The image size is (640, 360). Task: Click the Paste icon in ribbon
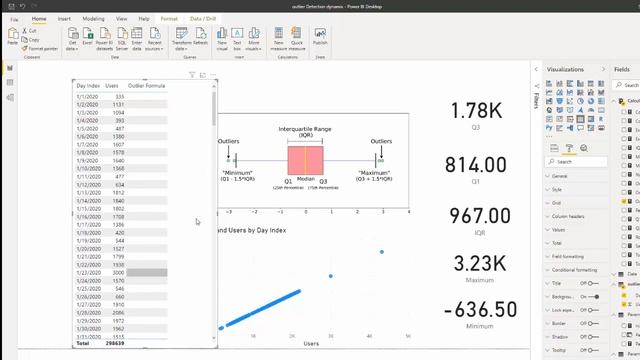13,36
